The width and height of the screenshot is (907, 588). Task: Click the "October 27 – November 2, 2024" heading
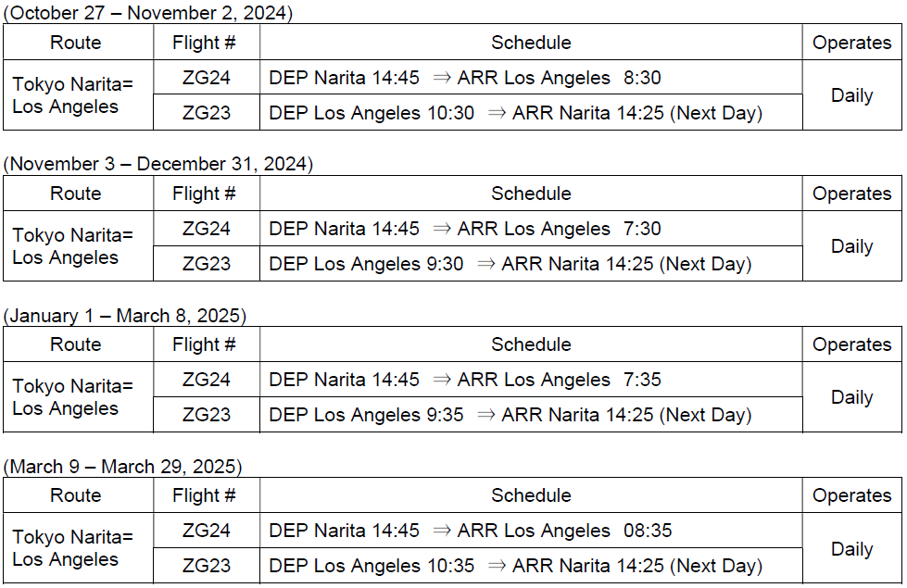click(148, 13)
